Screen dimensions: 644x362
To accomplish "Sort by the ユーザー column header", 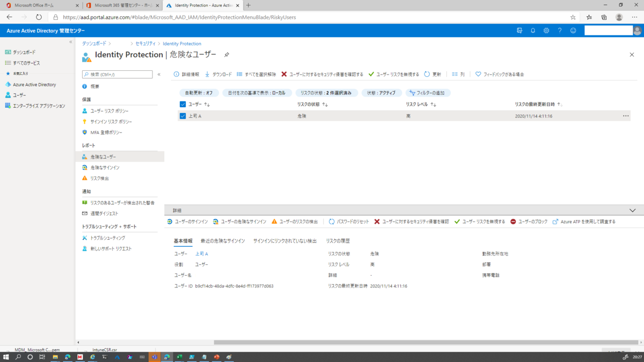I will 199,105.
